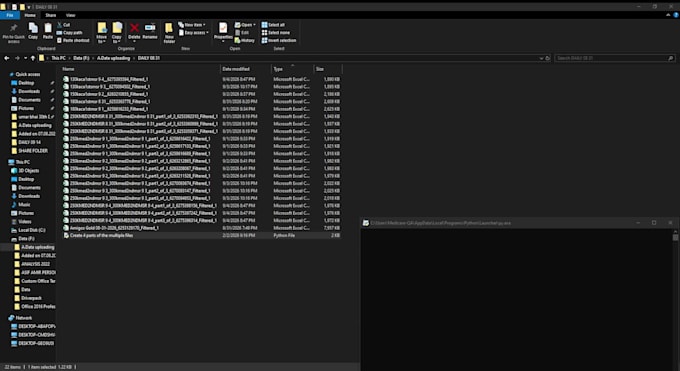This screenshot has width=680, height=371.
Task: Open the File tab
Action: (x=10, y=15)
